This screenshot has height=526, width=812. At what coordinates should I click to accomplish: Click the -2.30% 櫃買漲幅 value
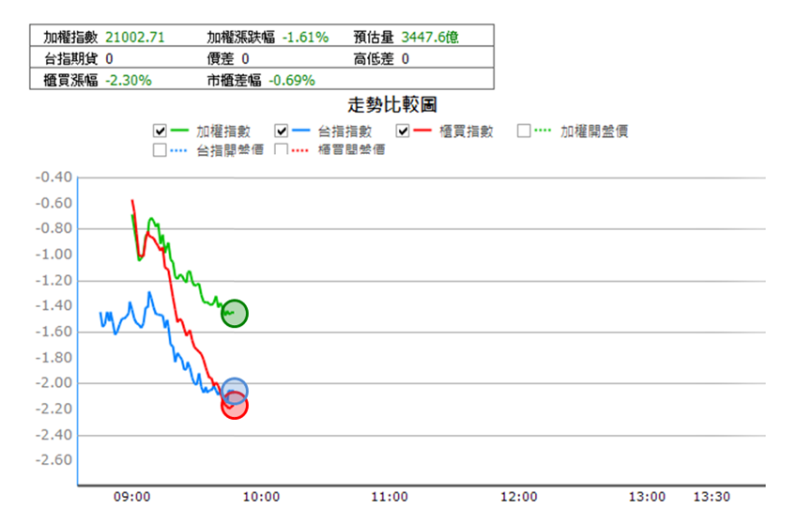pos(129,81)
